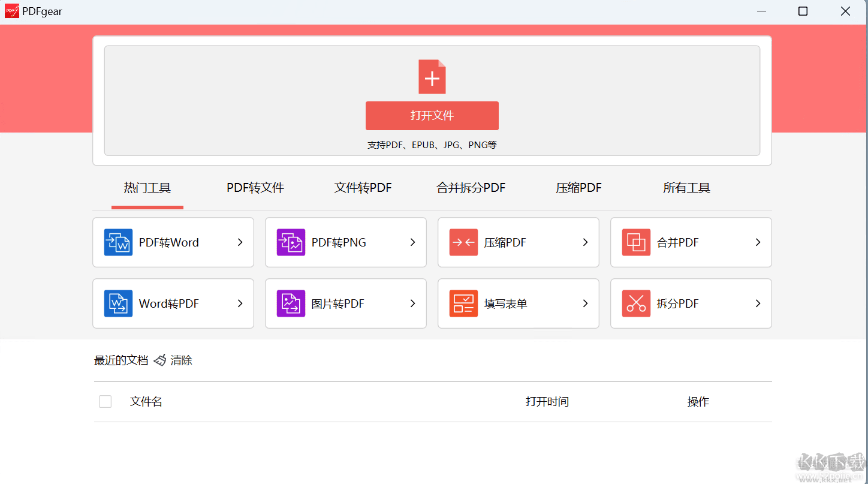
Task: Switch to the 合并拆分PDF tab
Action: [x=471, y=188]
